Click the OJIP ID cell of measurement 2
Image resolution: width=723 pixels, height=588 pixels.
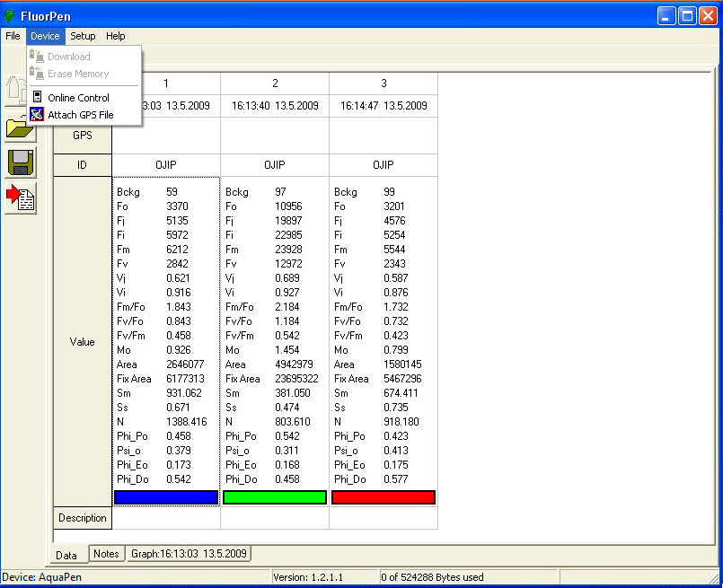pyautogui.click(x=275, y=165)
